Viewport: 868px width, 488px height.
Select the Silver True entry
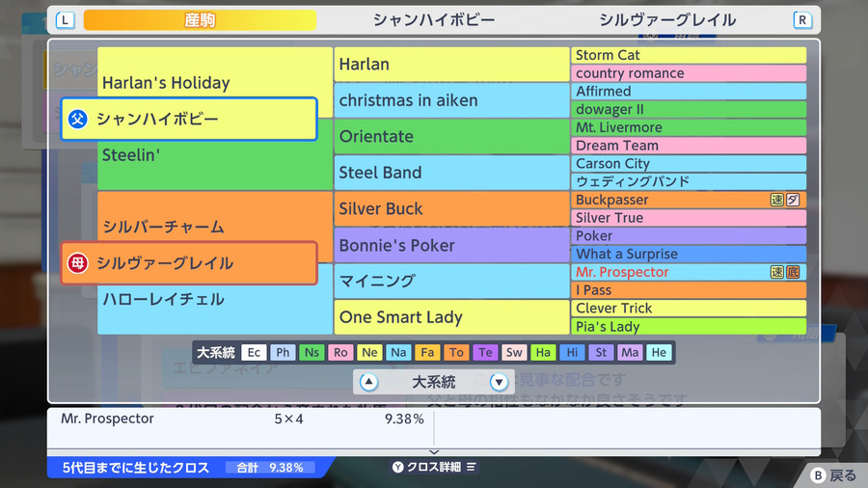(689, 218)
